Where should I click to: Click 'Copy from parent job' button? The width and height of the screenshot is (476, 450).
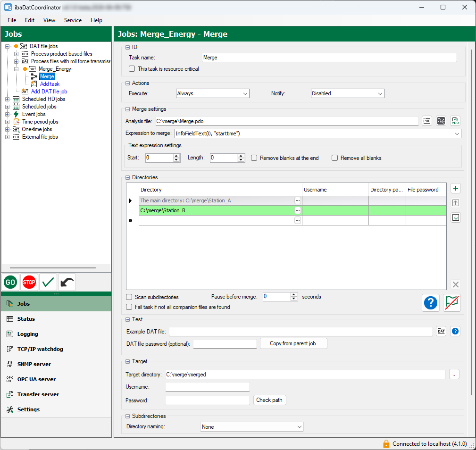[293, 343]
